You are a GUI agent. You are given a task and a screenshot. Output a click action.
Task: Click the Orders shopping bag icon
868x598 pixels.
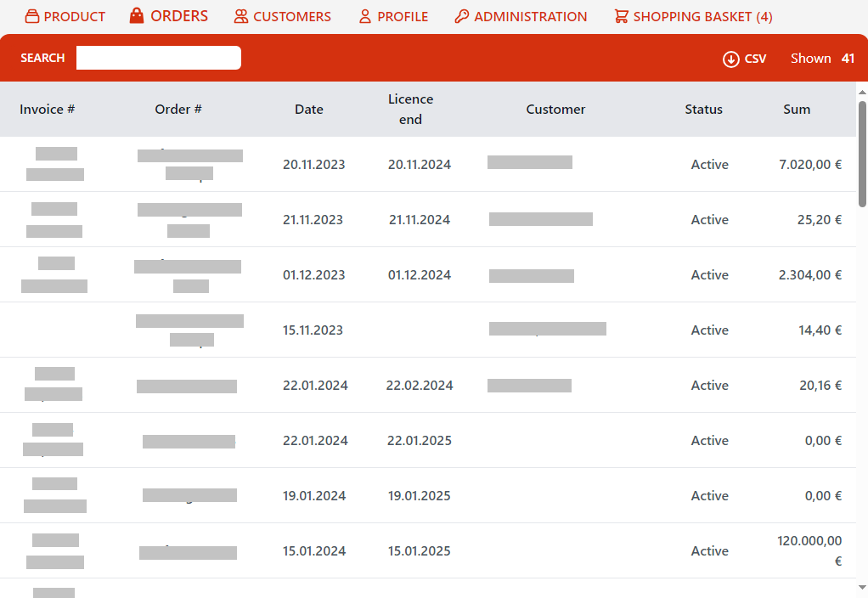pos(137,15)
